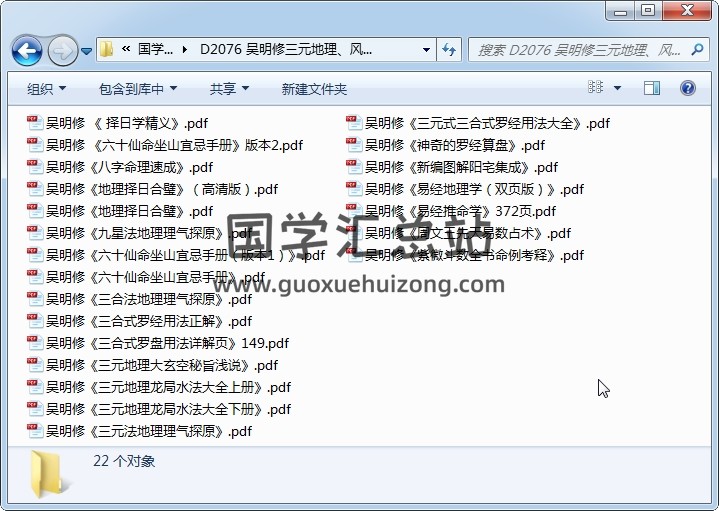Expand the arrow after 国学... breadcrumb

(185, 49)
